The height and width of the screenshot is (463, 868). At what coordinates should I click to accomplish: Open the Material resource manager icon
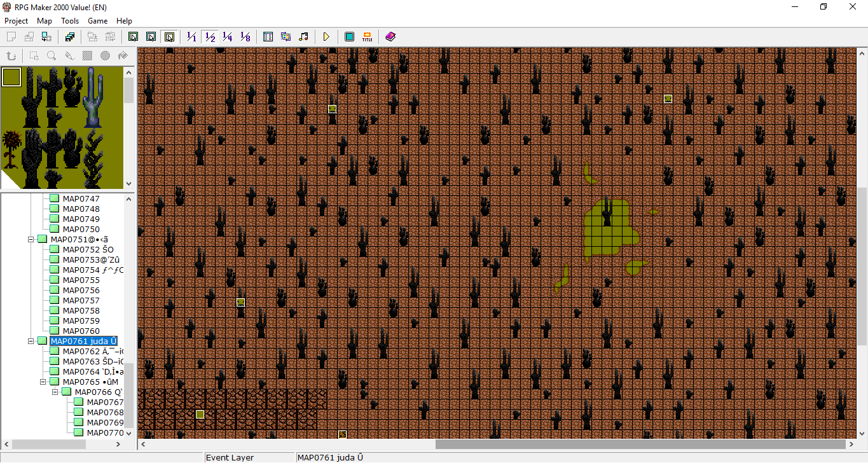click(x=286, y=37)
